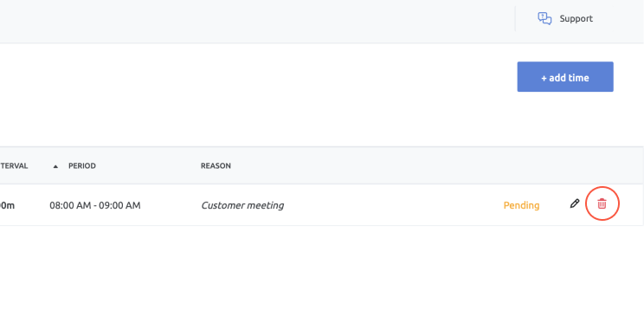644x329 pixels.
Task: Delete the Customer meeting entry with the trash icon
Action: 602,203
